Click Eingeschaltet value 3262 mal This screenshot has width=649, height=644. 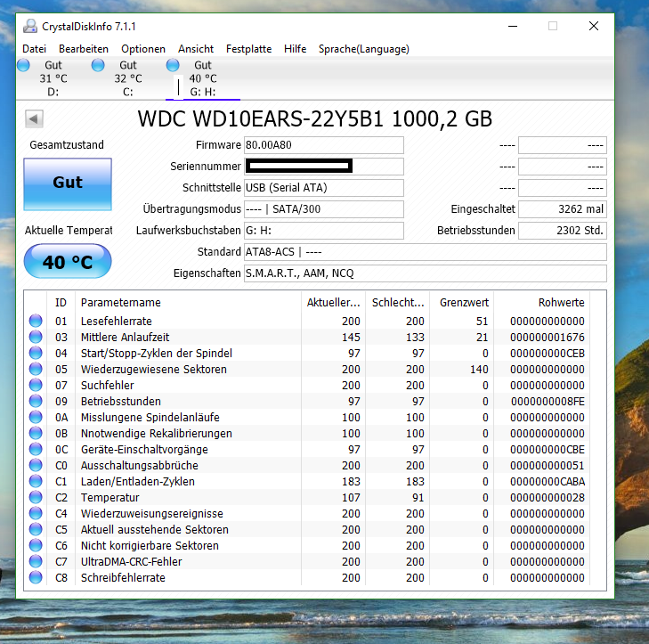(x=563, y=209)
